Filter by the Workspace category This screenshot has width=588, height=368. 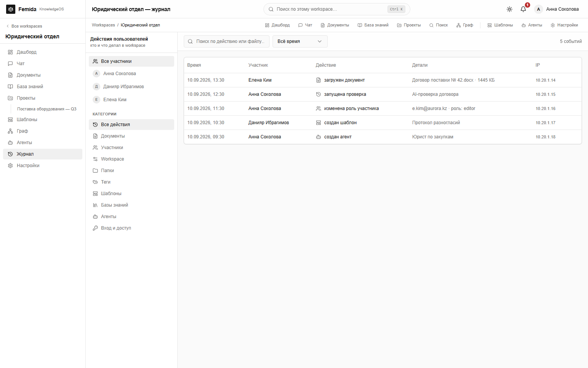pos(131,159)
